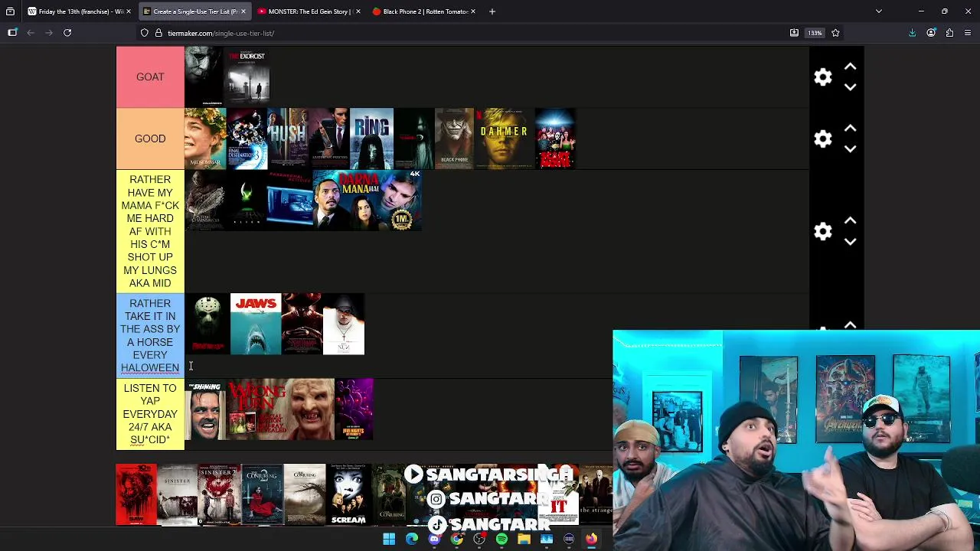This screenshot has height=551, width=980.
Task: Pick The Conjuring 2 poster from the pool
Action: pos(263,494)
